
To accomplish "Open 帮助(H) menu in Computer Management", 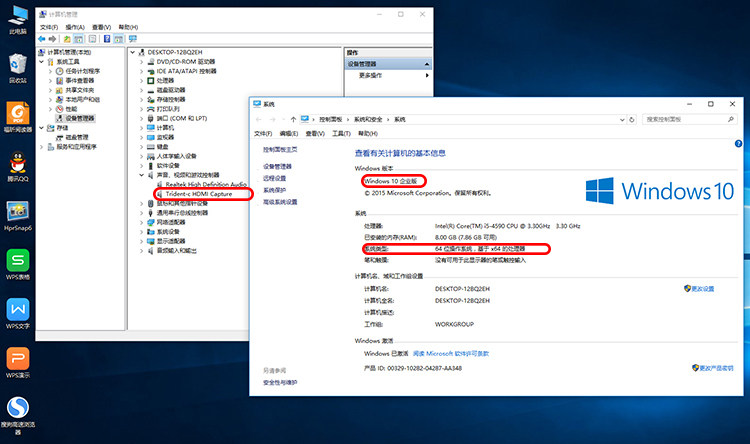I will [128, 27].
